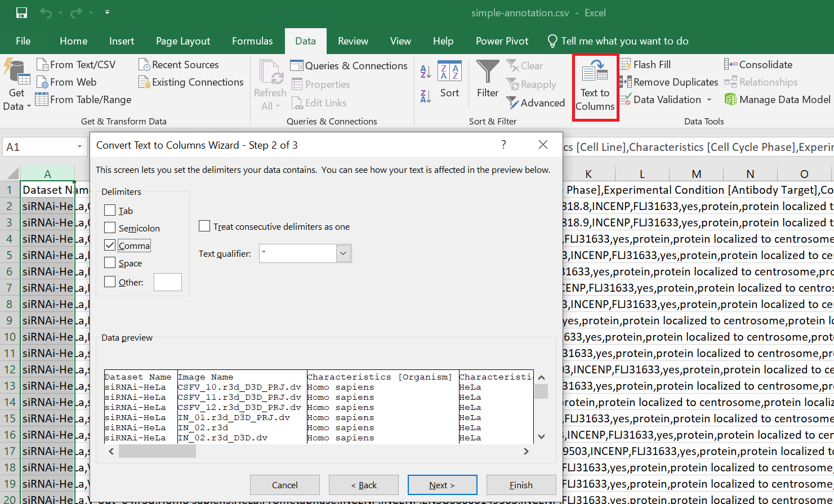Click Cancel in the wizard
This screenshot has height=504, width=834.
click(x=285, y=485)
